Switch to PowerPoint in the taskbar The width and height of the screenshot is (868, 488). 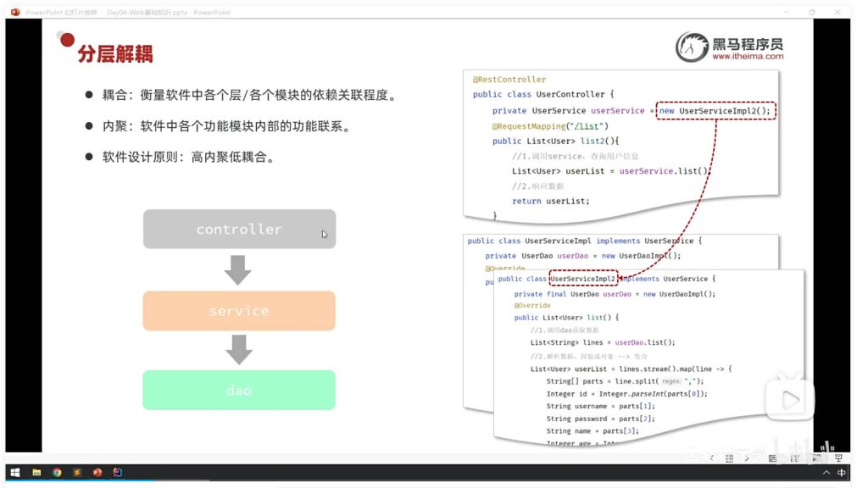(97, 472)
